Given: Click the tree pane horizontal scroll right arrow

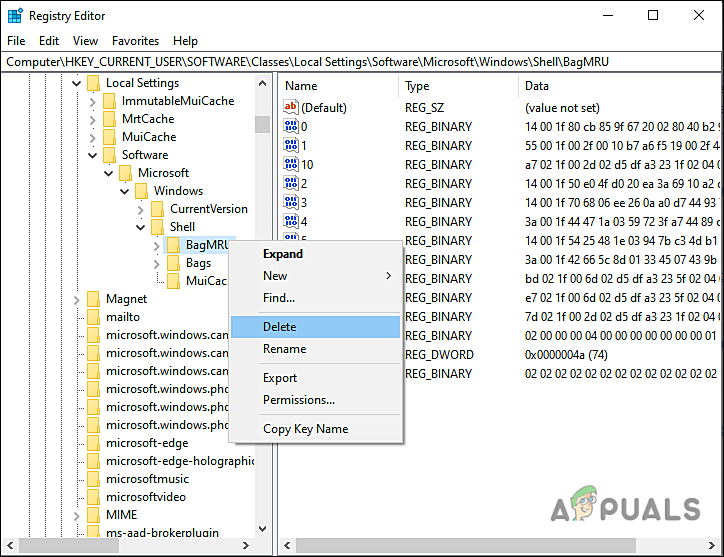Looking at the screenshot, I should (246, 545).
